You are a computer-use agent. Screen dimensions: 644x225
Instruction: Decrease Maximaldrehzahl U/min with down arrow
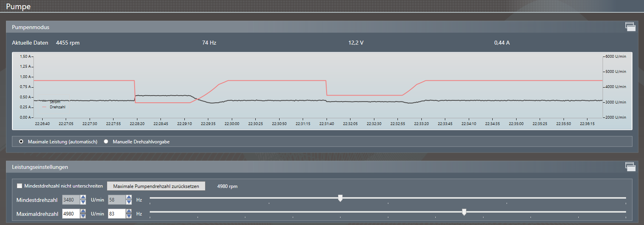[x=83, y=216]
